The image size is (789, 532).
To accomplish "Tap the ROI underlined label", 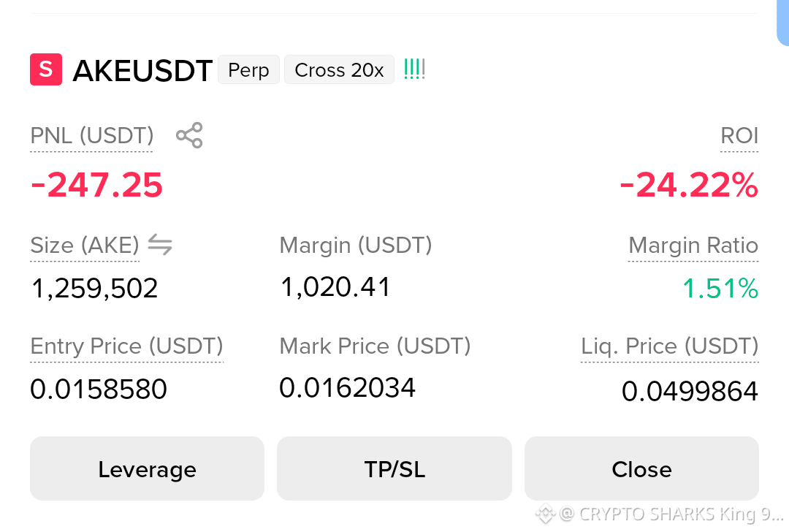I will pyautogui.click(x=739, y=137).
